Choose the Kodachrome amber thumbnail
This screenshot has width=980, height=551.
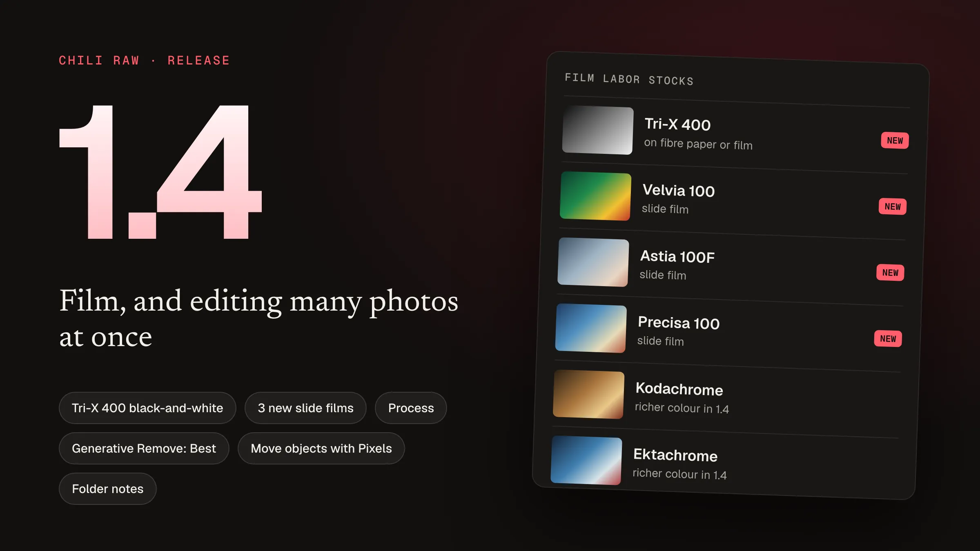tap(588, 394)
